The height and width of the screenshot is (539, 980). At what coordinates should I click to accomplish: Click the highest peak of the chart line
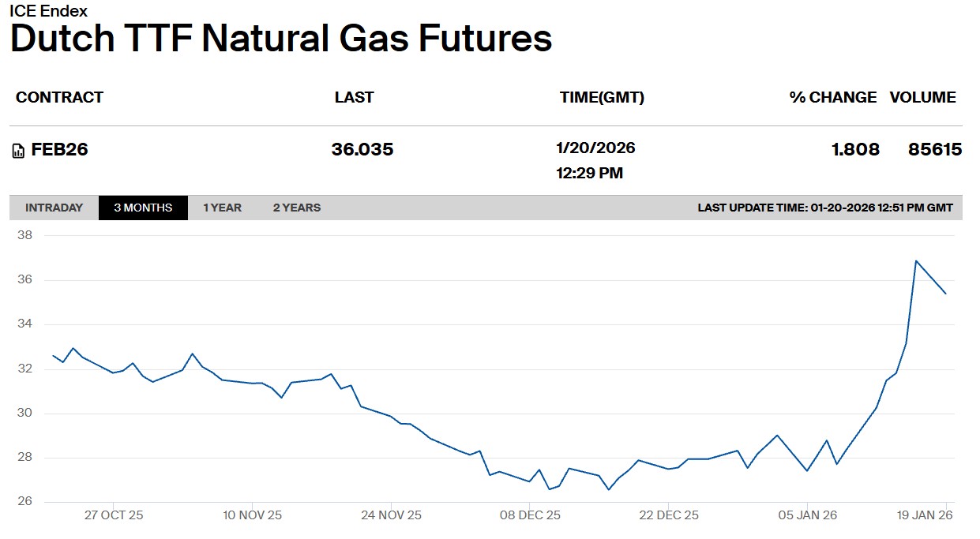916,261
